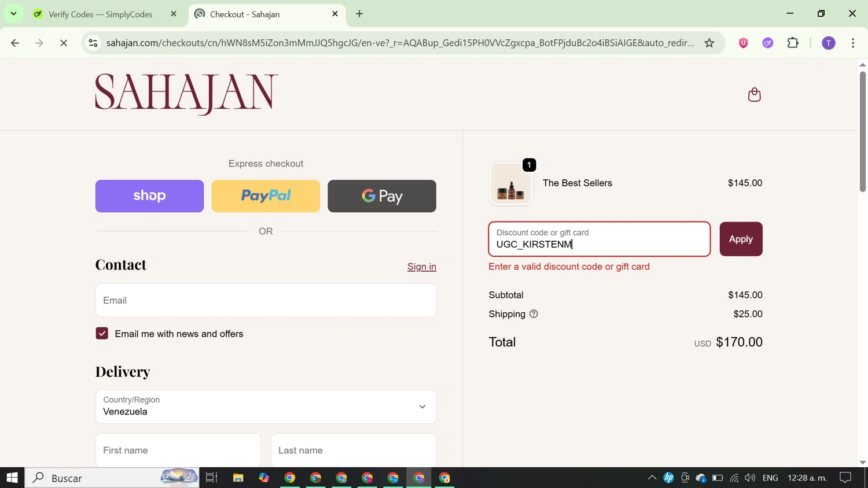View site information icon in address bar
This screenshot has width=868, height=488.
click(93, 43)
